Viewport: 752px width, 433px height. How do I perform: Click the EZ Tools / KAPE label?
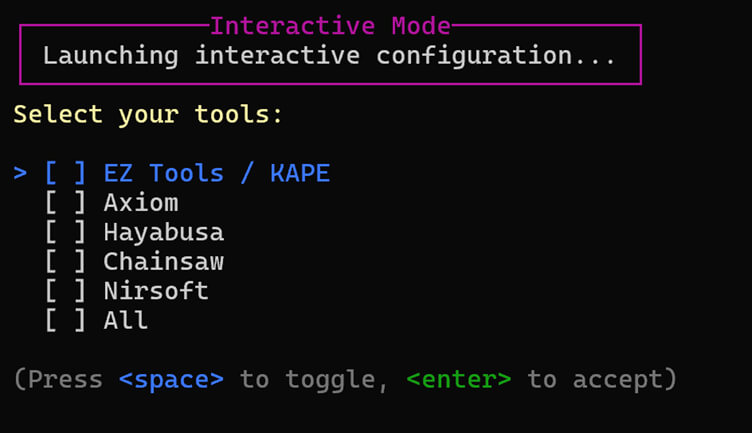click(216, 174)
